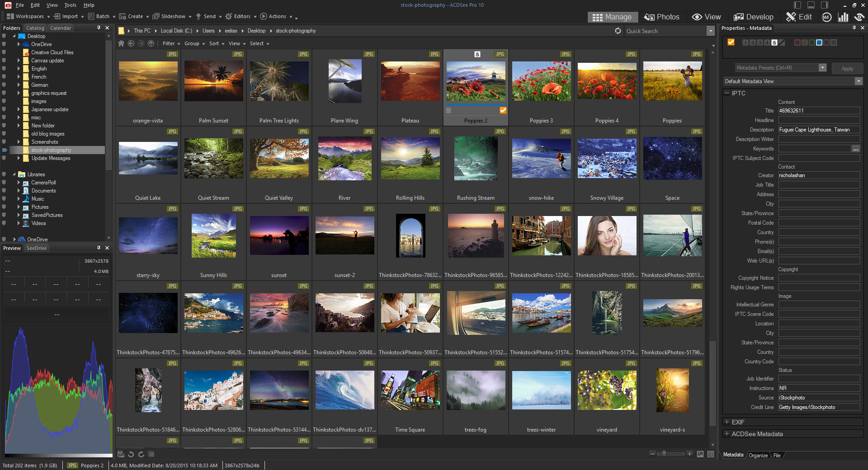Expand the EXIF metadata section

click(x=727, y=422)
